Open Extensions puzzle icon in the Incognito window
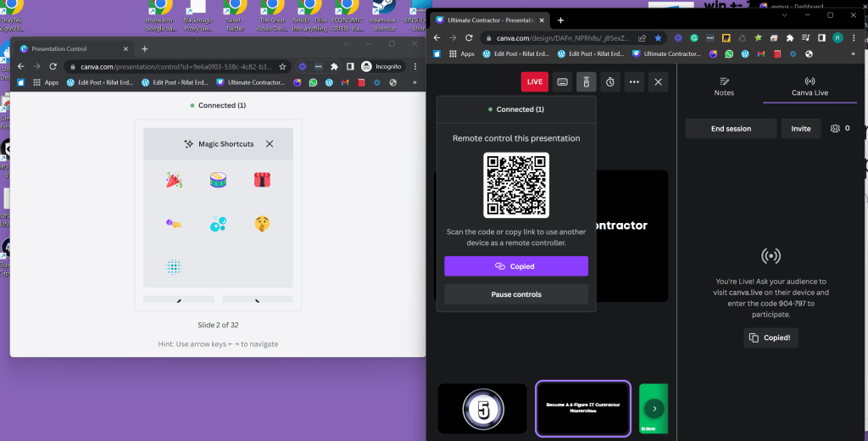The width and height of the screenshot is (868, 441). pyautogui.click(x=334, y=66)
